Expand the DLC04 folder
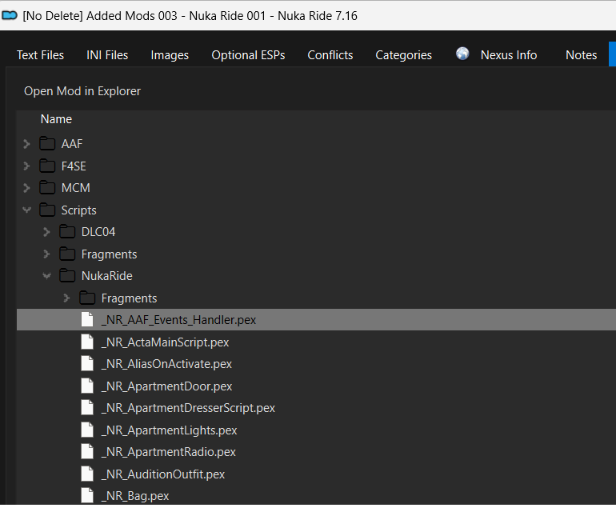This screenshot has width=616, height=505. click(46, 232)
